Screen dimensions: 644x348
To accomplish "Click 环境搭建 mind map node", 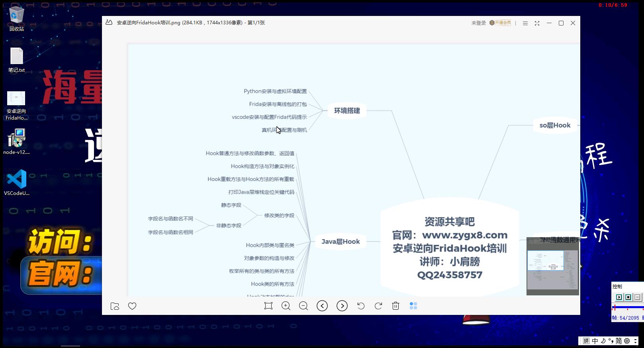I will click(347, 111).
